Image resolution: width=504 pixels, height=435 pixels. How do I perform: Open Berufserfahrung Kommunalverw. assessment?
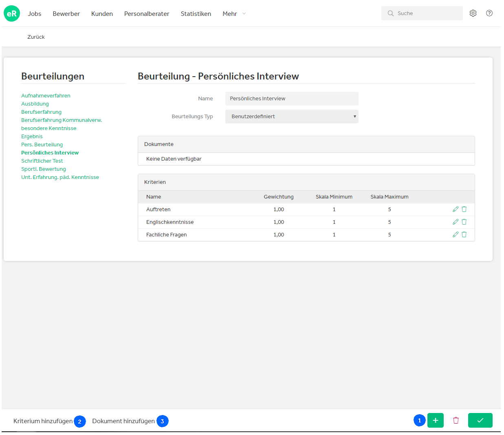(x=62, y=120)
